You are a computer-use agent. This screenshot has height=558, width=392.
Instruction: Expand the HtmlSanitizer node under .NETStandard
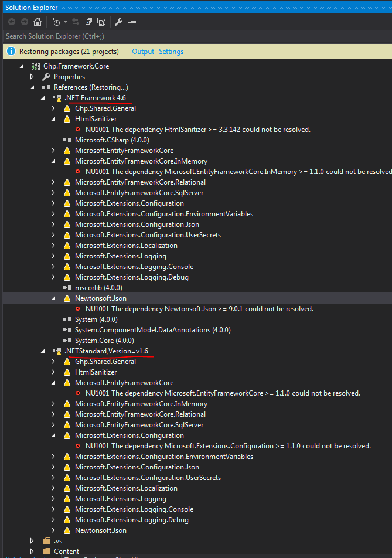click(53, 372)
